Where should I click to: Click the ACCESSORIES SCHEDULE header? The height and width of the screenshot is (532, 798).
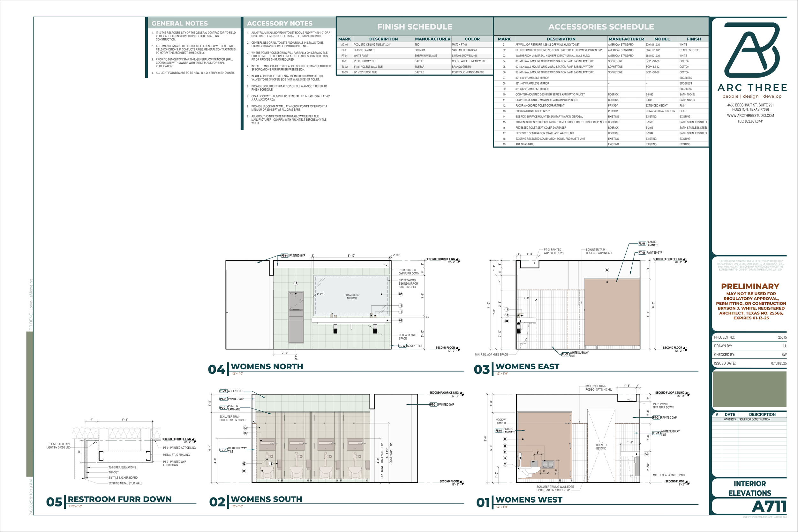point(601,27)
